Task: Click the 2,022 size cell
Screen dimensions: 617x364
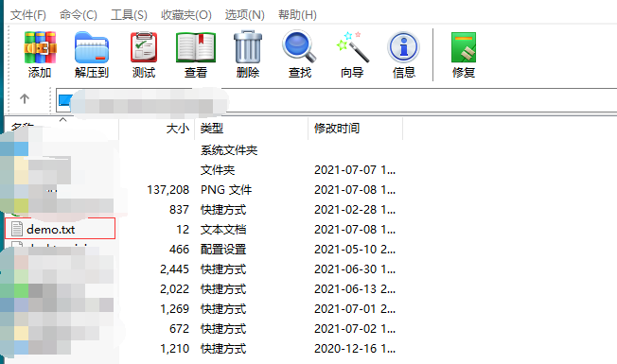Action: tap(174, 289)
